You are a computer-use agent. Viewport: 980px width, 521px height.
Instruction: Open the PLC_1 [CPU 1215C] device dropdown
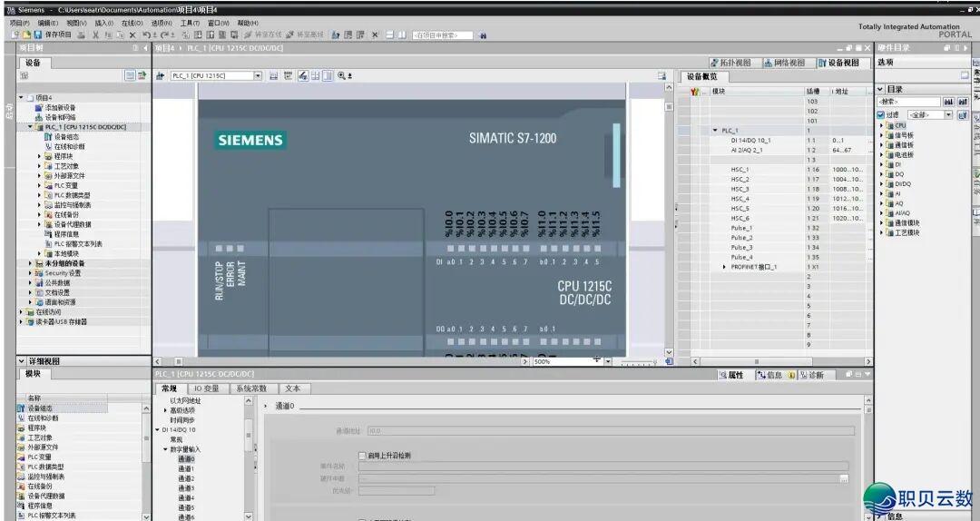point(258,75)
